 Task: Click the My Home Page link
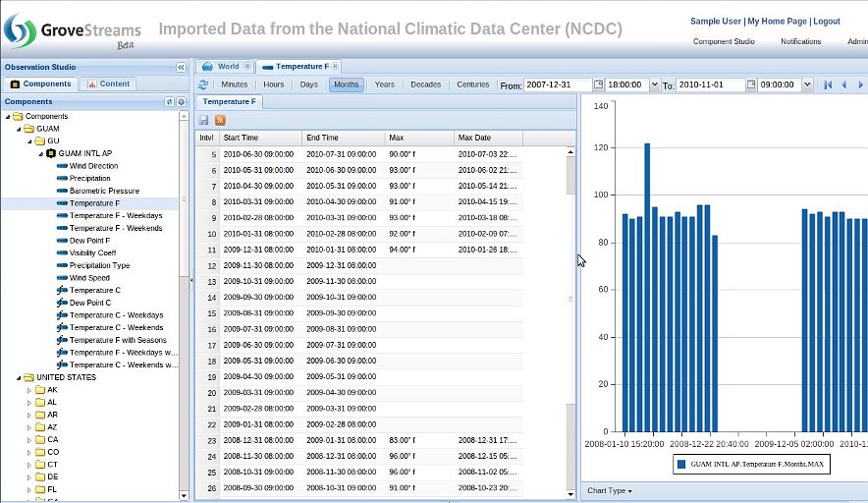[x=777, y=21]
